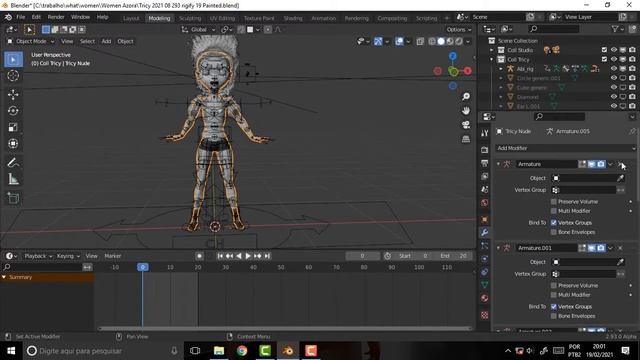
Task: Uncheck Vertex Groups on Armature modifier
Action: pos(553,223)
